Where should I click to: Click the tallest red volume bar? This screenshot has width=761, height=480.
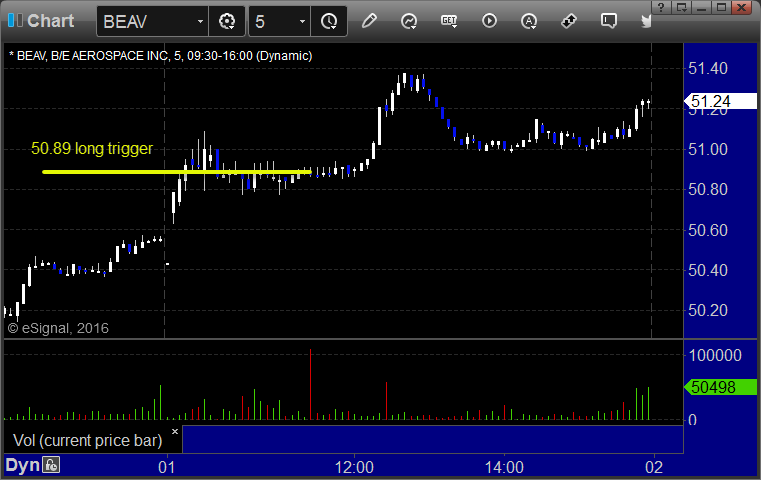pos(311,384)
